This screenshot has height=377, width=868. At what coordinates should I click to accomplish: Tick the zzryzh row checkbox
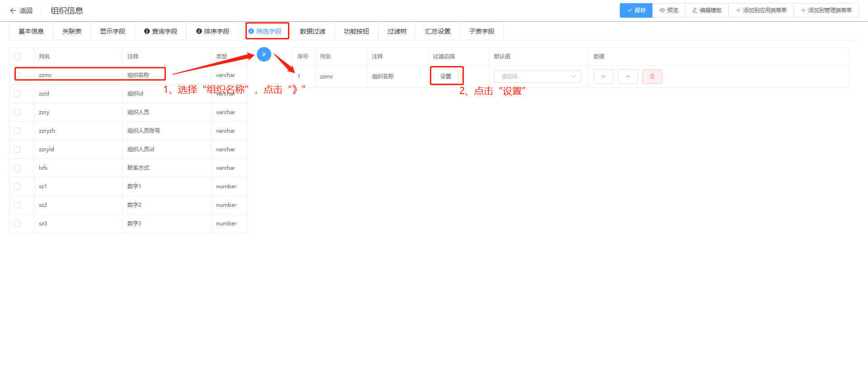(17, 131)
